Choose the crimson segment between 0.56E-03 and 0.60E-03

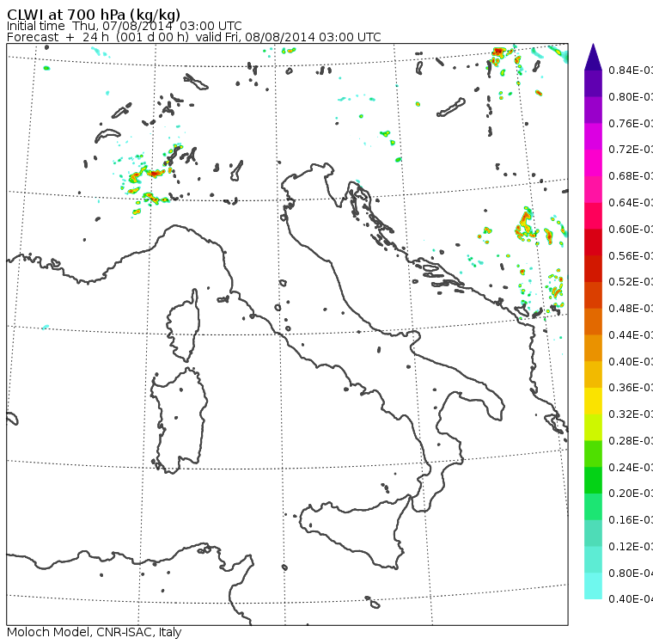[593, 242]
